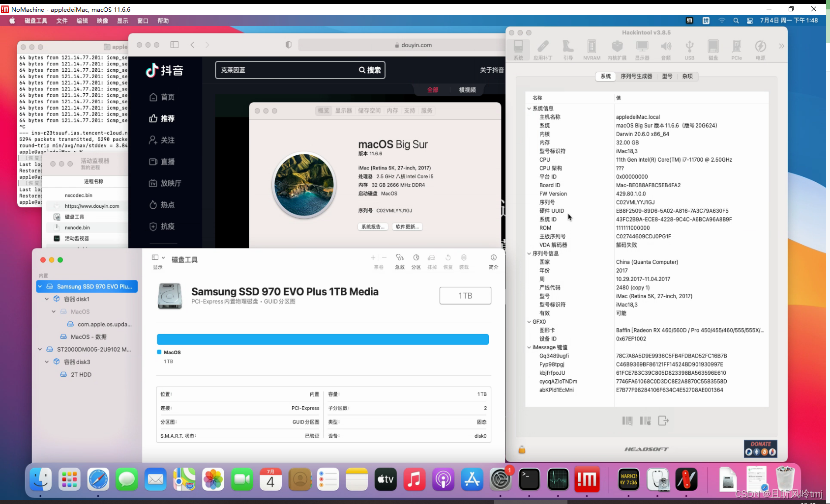Open 直播 in Douyin sidebar

coord(162,162)
